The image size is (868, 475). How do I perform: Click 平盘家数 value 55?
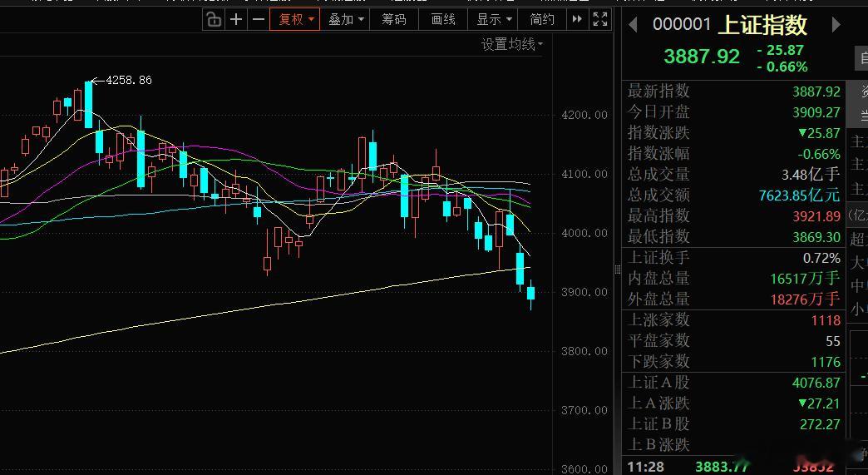click(x=833, y=341)
